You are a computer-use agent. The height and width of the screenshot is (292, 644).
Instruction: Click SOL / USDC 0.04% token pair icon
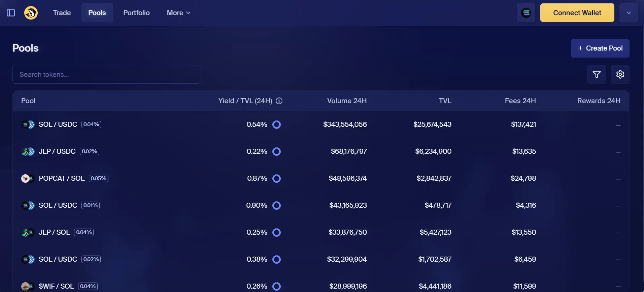[28, 124]
